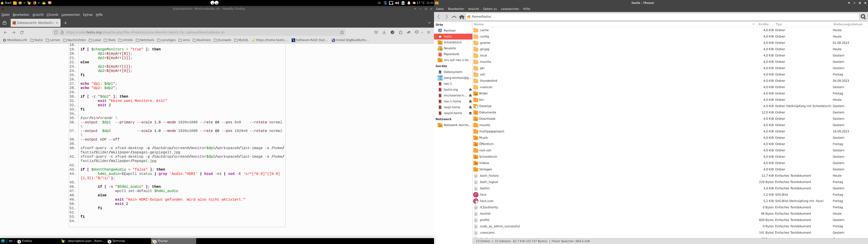Open Software-RAID Stat bookmark link
This screenshot has width=868, height=244.
tap(310, 40)
